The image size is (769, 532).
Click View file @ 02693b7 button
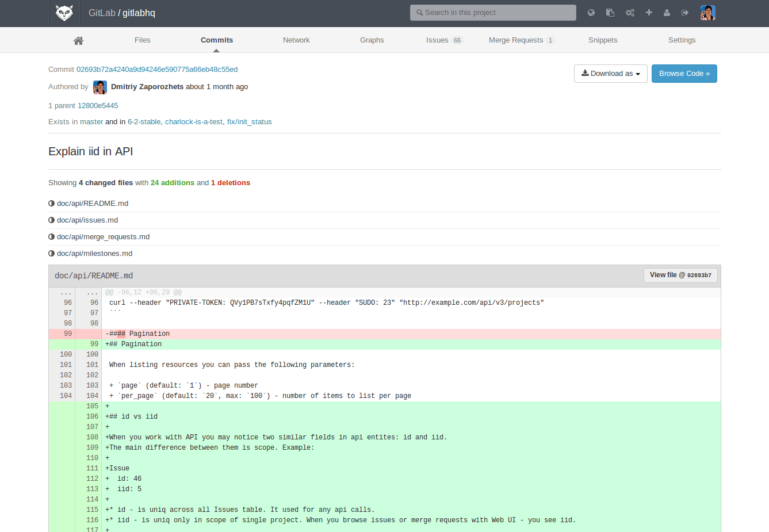coord(680,275)
